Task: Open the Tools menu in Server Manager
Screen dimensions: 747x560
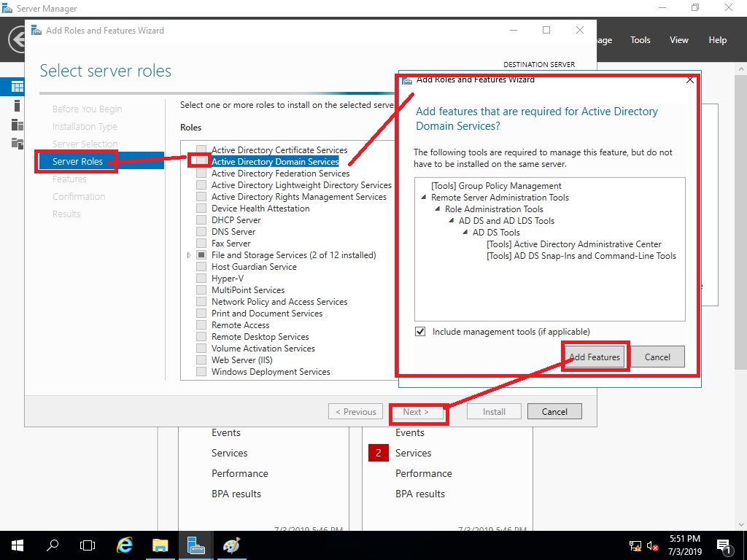Action: point(640,40)
